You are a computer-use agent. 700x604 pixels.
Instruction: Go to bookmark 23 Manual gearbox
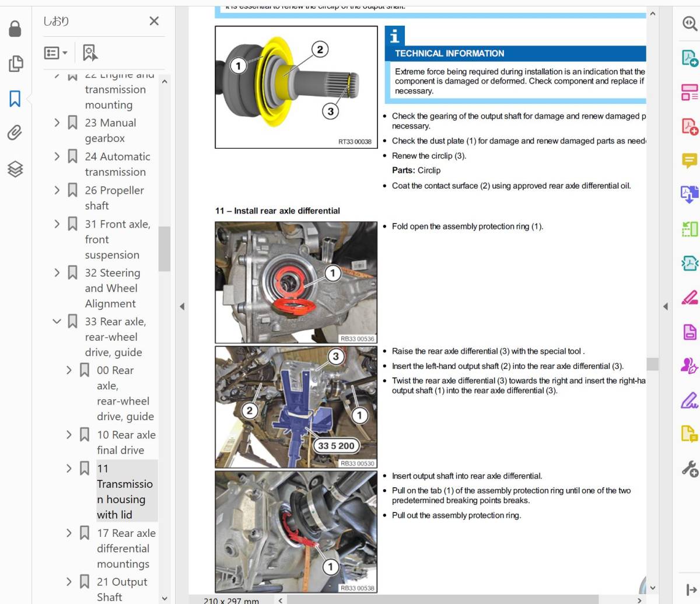click(x=111, y=131)
